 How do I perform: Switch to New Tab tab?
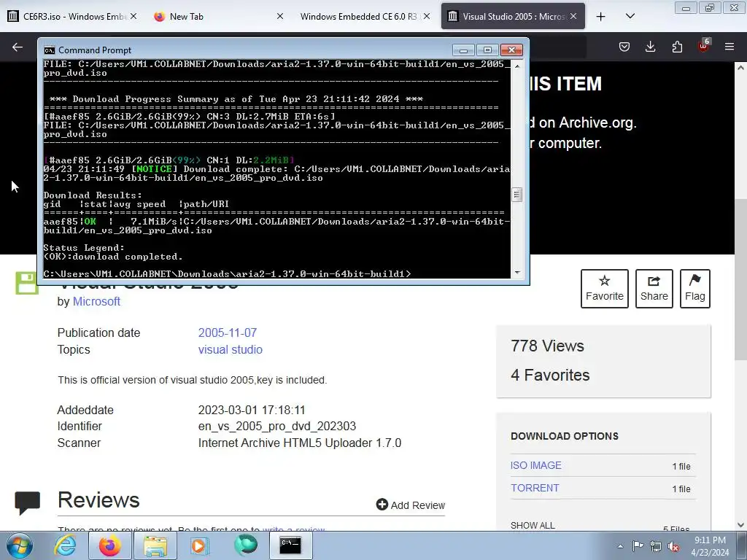pyautogui.click(x=219, y=16)
